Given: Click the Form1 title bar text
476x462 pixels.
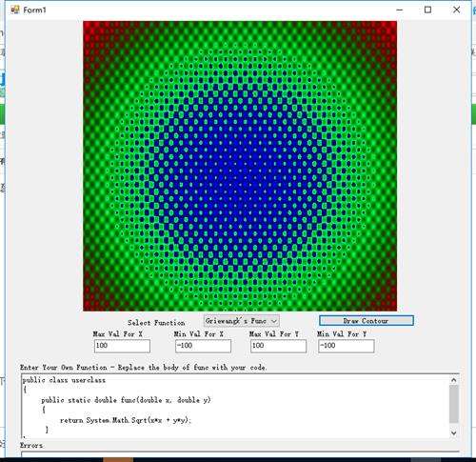Looking at the screenshot, I should coord(34,10).
